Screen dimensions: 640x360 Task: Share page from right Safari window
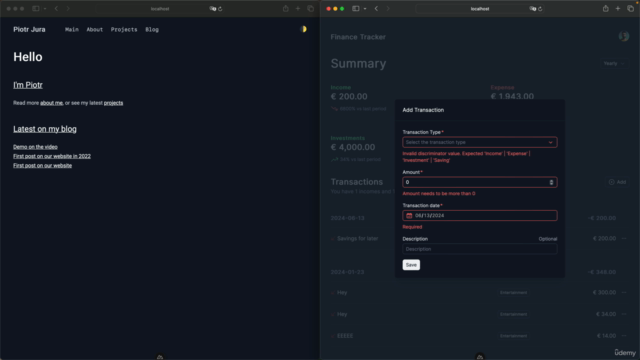[606, 9]
